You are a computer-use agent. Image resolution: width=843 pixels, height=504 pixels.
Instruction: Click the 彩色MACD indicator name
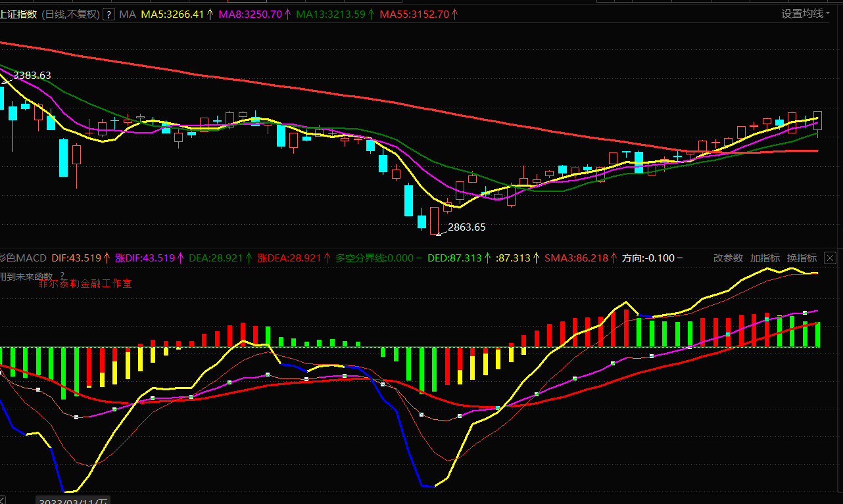[22, 258]
